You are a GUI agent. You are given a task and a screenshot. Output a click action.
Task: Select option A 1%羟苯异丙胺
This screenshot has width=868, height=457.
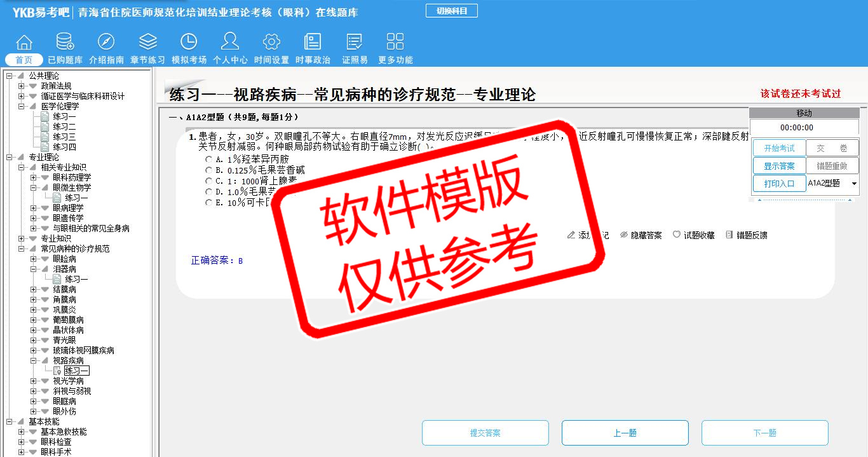pyautogui.click(x=209, y=159)
